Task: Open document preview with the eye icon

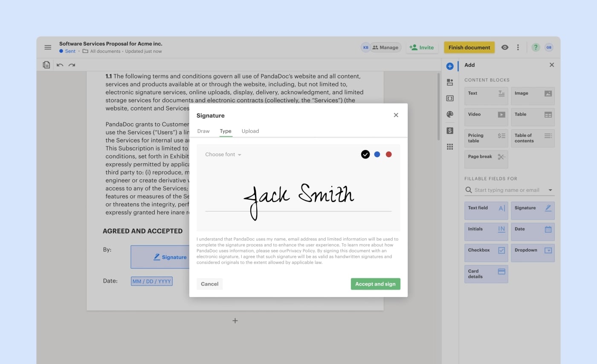Action: point(505,47)
